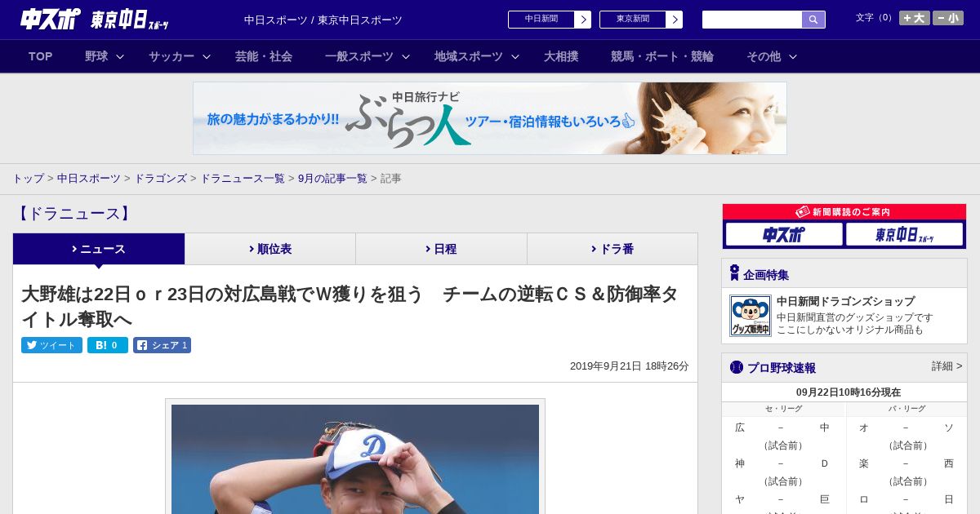Bookmark article with Hatena B! button
Screen dimensions: 980x514
point(108,345)
